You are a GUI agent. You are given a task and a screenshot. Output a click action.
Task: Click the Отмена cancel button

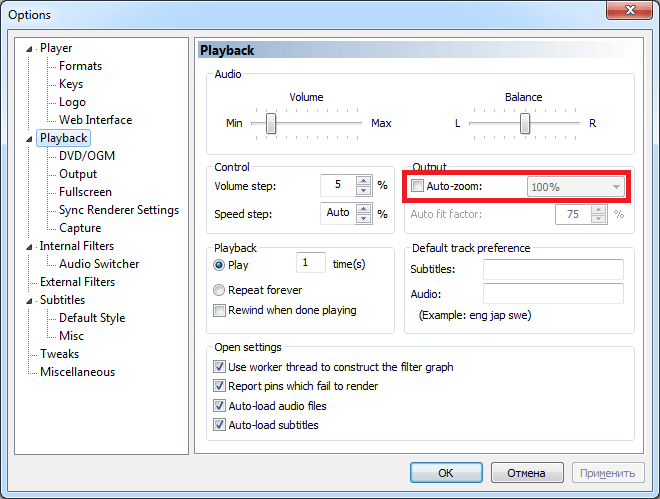click(525, 473)
